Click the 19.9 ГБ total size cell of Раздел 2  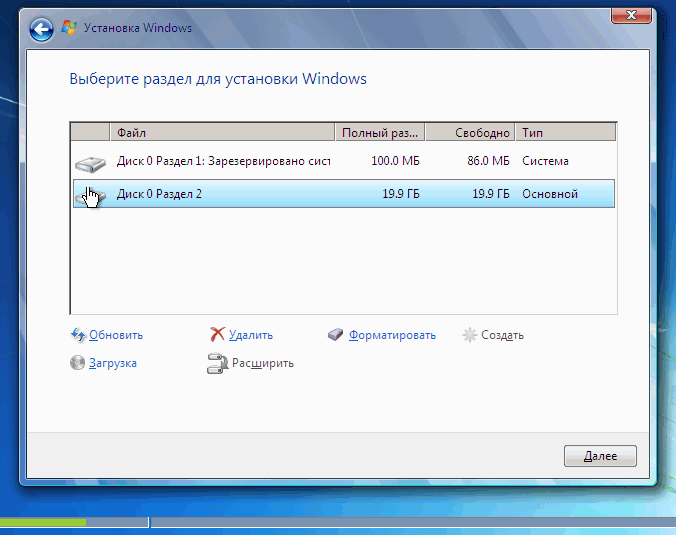pos(401,194)
